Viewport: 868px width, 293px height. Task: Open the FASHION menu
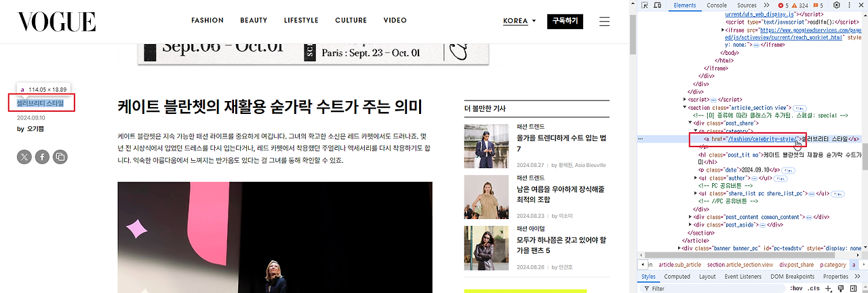[208, 20]
